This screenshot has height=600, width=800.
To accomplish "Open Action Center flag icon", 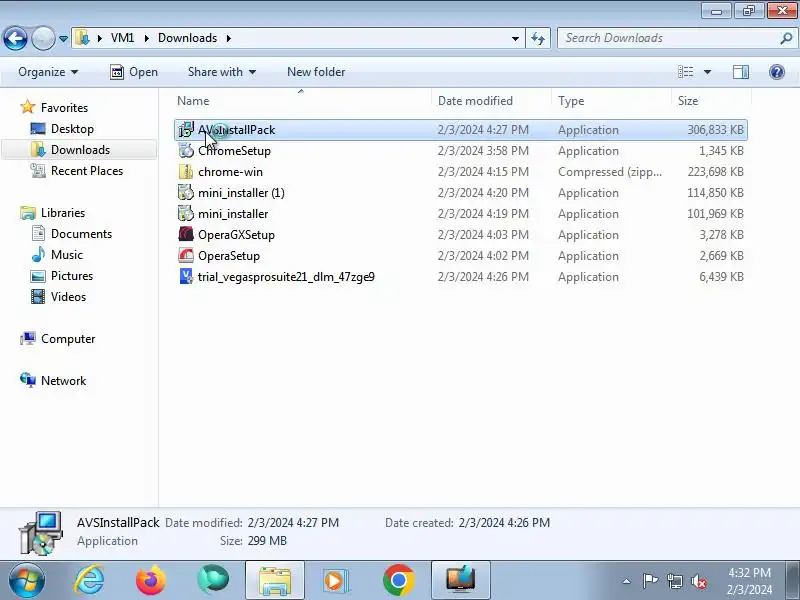I will coord(650,581).
